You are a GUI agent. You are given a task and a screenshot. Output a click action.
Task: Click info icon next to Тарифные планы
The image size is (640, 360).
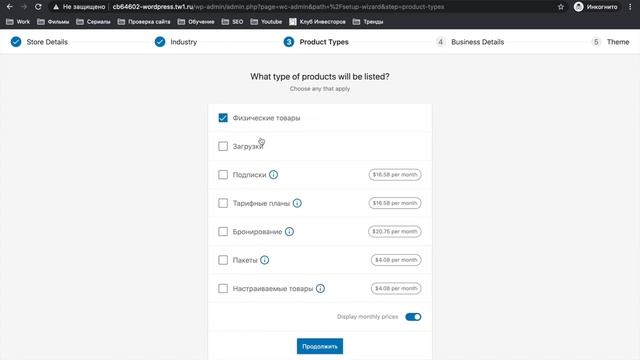tap(297, 203)
